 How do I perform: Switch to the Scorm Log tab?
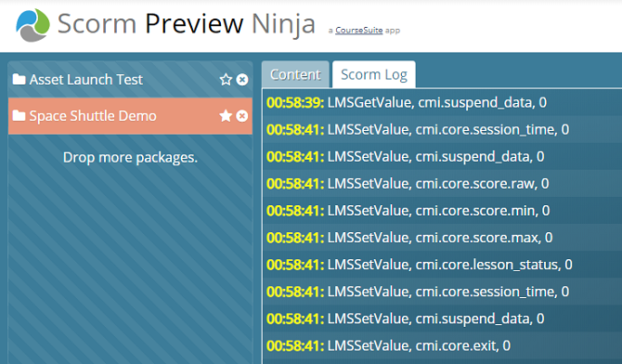374,74
